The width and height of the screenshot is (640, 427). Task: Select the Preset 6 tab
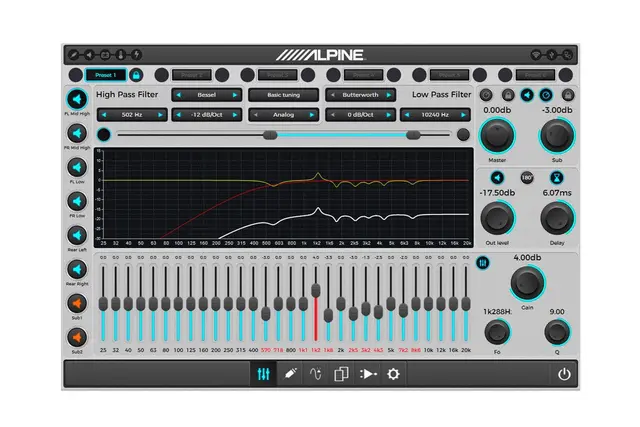[x=535, y=75]
